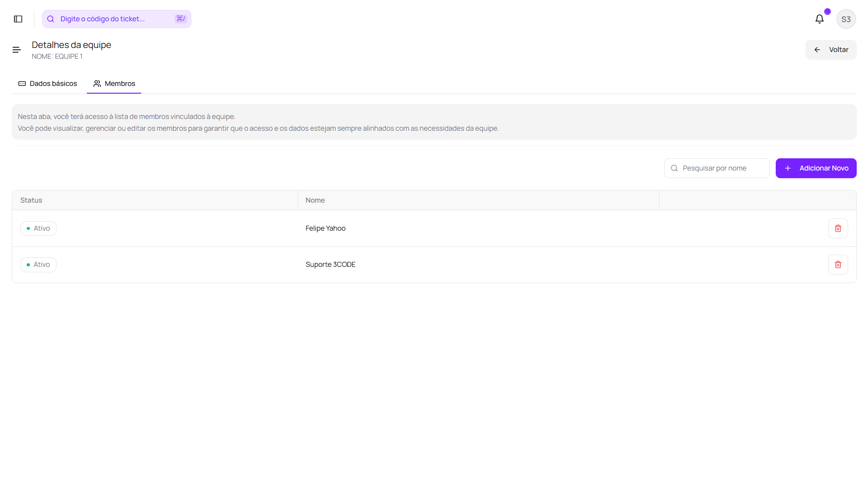Open the notifications bell

[819, 19]
